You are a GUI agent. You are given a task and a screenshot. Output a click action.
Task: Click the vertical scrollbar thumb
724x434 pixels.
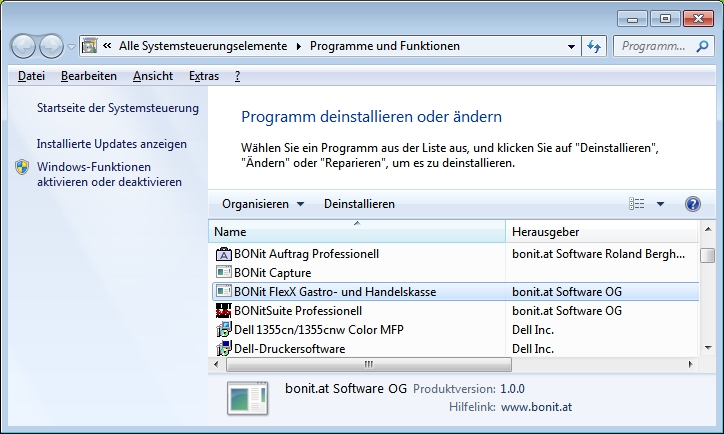pos(708,255)
